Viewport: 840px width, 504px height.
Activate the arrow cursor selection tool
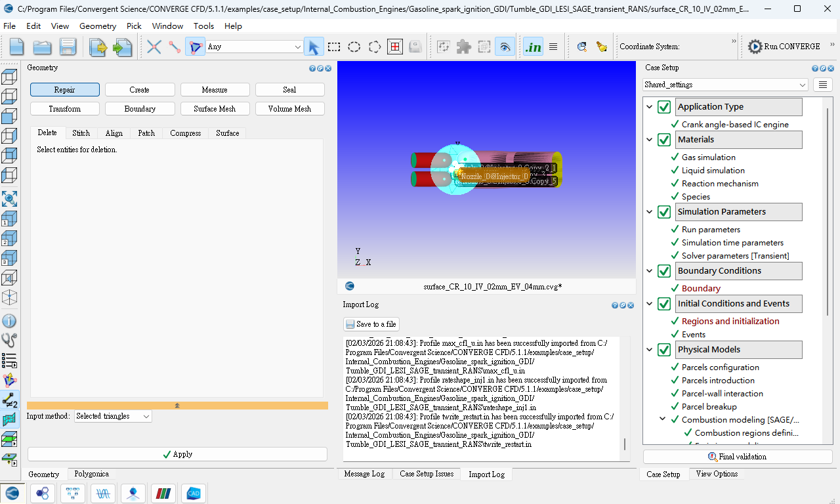pyautogui.click(x=314, y=47)
